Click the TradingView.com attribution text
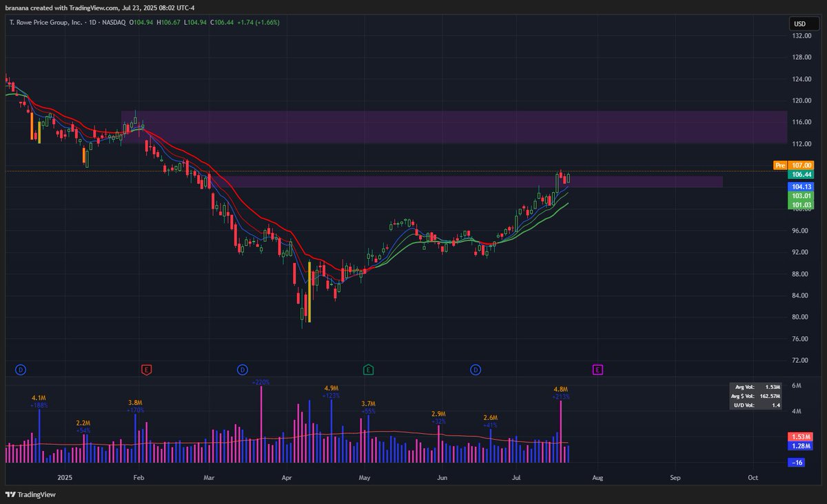 point(92,8)
